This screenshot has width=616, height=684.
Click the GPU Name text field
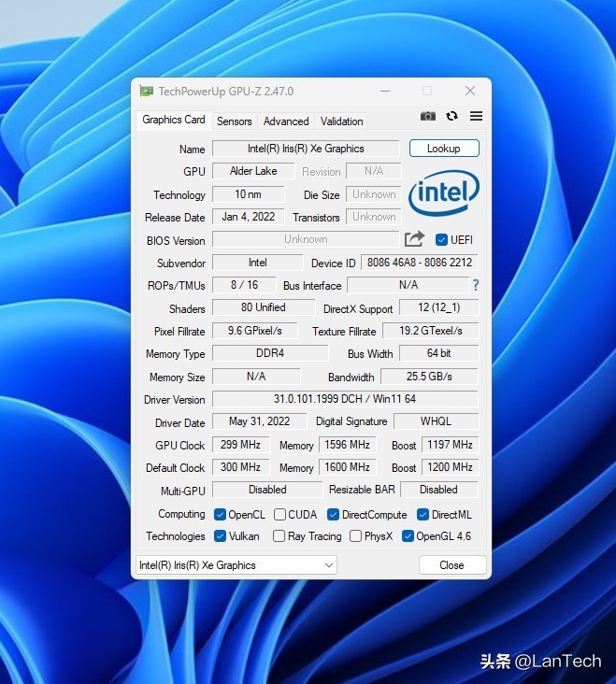coord(306,149)
